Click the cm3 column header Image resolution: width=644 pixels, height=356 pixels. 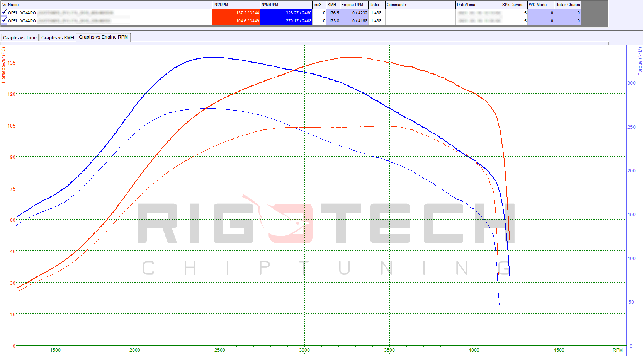click(319, 5)
